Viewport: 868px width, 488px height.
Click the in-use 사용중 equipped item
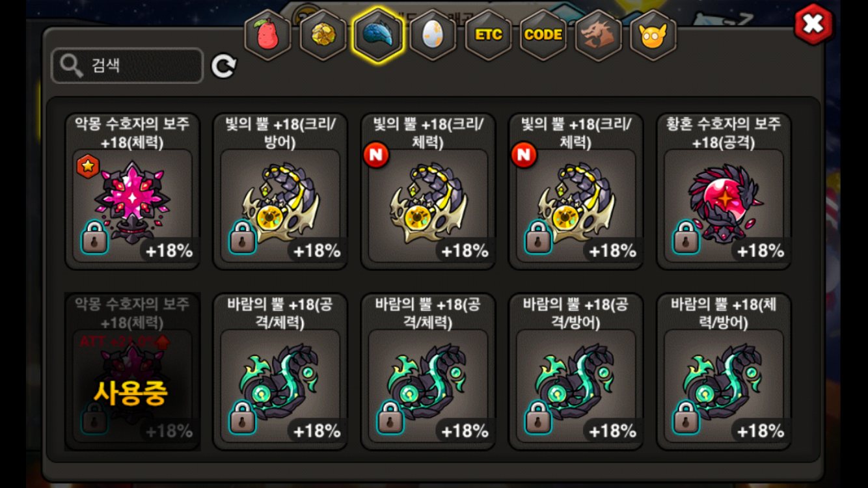[133, 372]
